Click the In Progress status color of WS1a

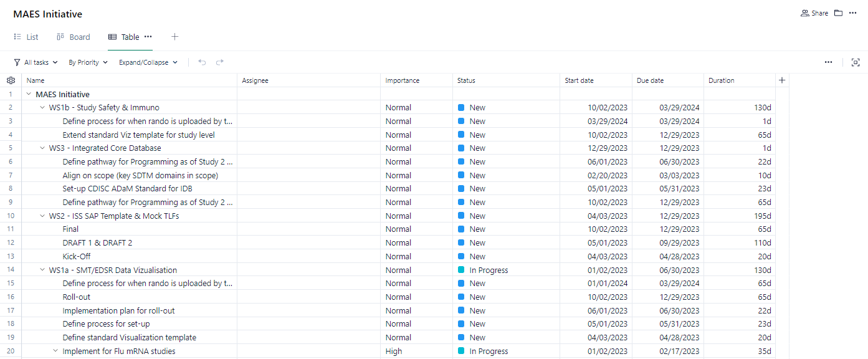click(461, 270)
